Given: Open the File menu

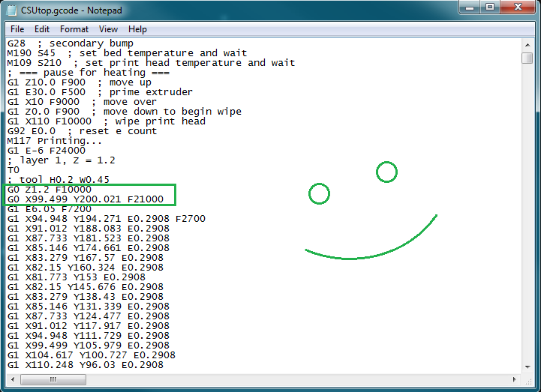Looking at the screenshot, I should click(17, 29).
